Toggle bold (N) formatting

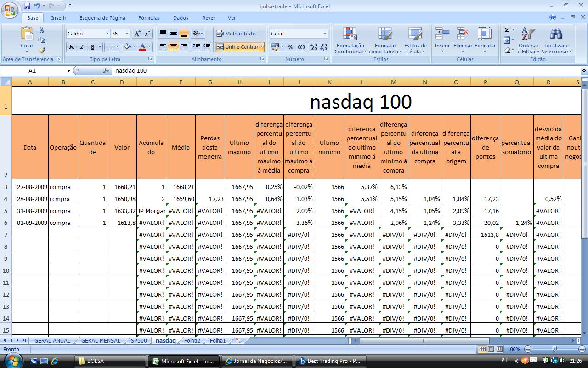(71, 47)
